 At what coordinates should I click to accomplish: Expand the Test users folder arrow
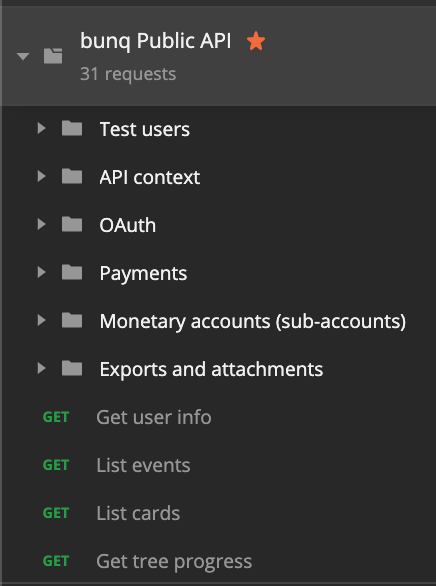point(41,129)
